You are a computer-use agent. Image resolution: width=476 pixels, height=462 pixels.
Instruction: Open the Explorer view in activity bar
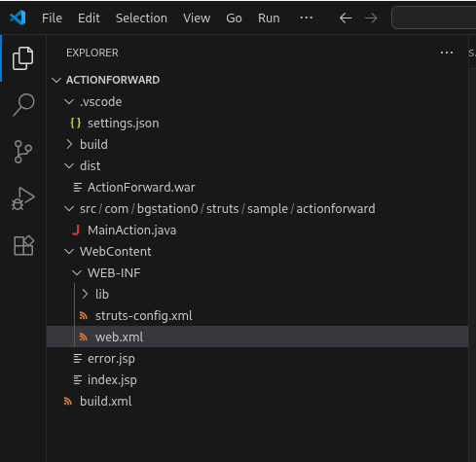22,58
